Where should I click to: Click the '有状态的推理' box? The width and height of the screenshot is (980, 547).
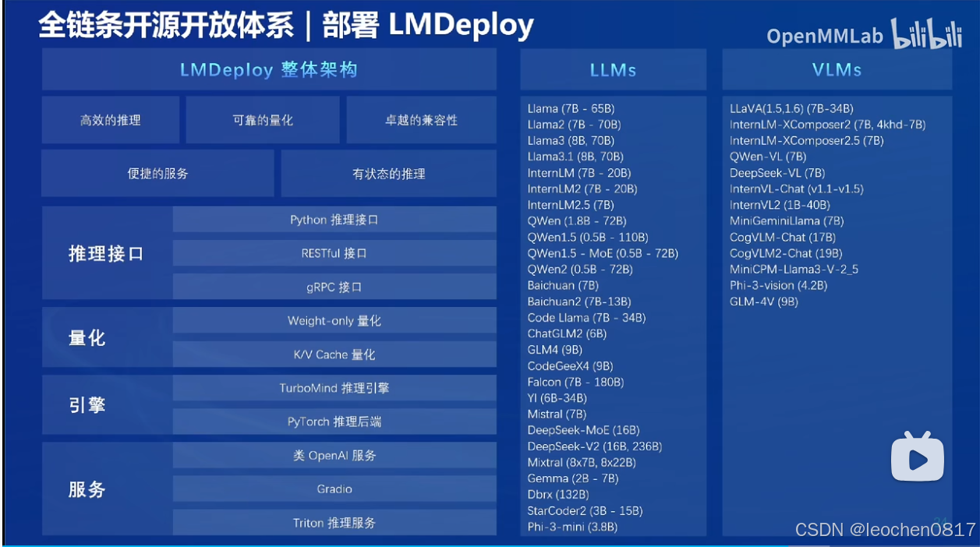coord(389,173)
